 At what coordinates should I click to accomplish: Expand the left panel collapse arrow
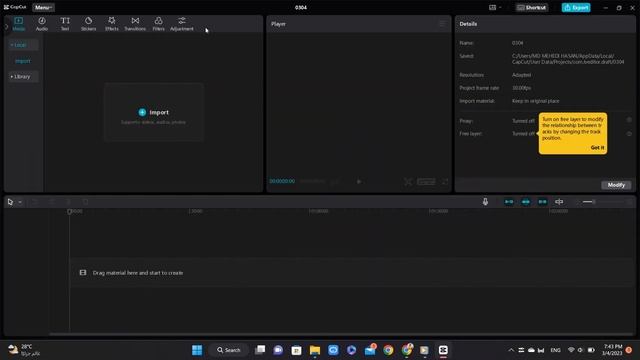click(6, 27)
